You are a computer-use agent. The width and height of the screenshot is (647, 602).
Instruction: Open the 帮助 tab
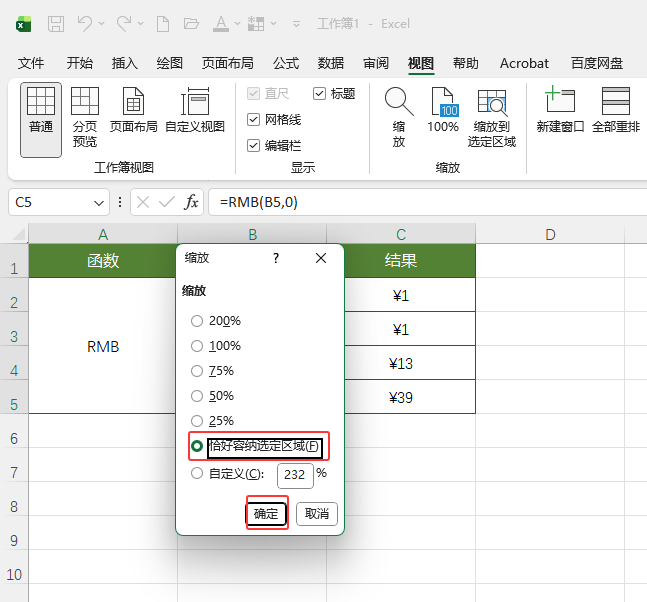tap(466, 63)
